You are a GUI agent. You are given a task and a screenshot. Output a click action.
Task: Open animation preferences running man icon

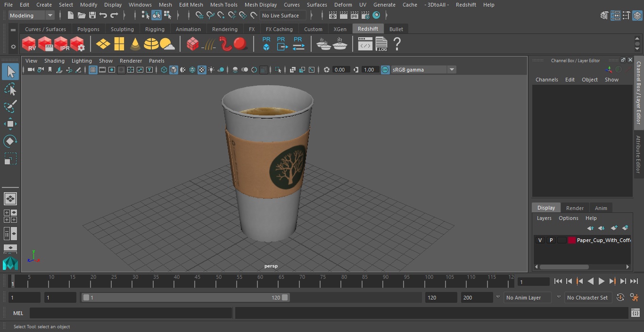click(634, 298)
